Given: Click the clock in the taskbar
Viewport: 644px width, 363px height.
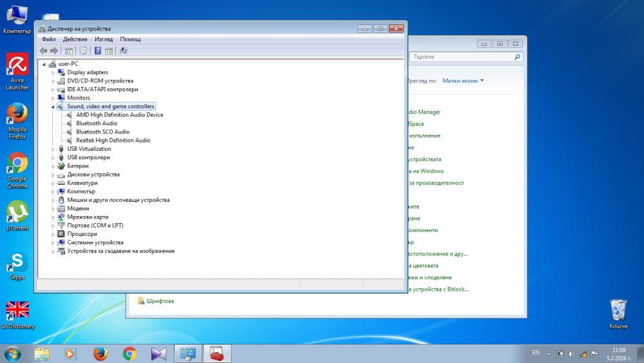Looking at the screenshot, I should (x=618, y=354).
